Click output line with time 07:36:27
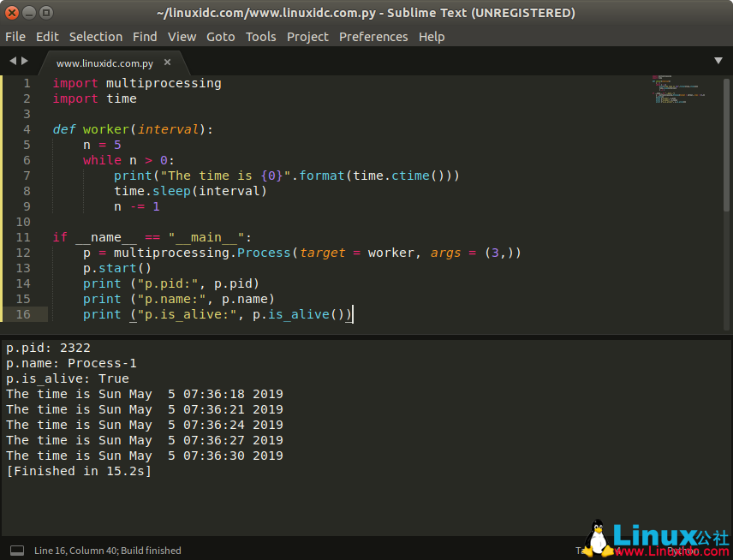This screenshot has height=560, width=733. 145,441
